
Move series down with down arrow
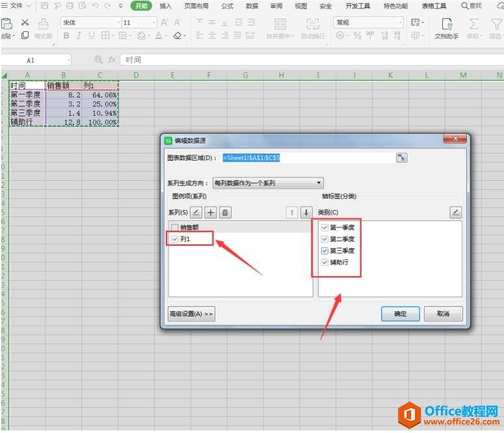[x=306, y=212]
